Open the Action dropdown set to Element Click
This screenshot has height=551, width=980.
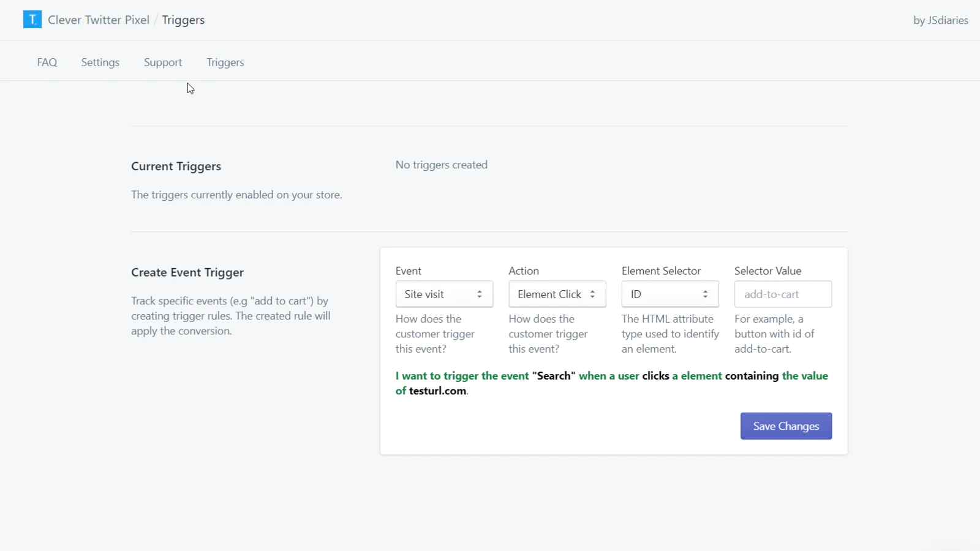pyautogui.click(x=557, y=294)
